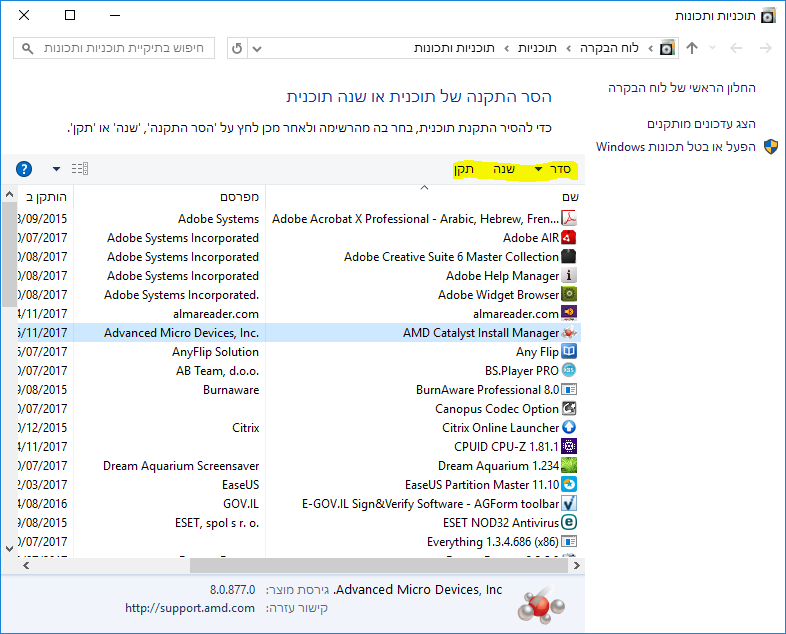Select the Adobe Creative Suite 6 Master Collection entry
786x634 pixels.
click(451, 257)
